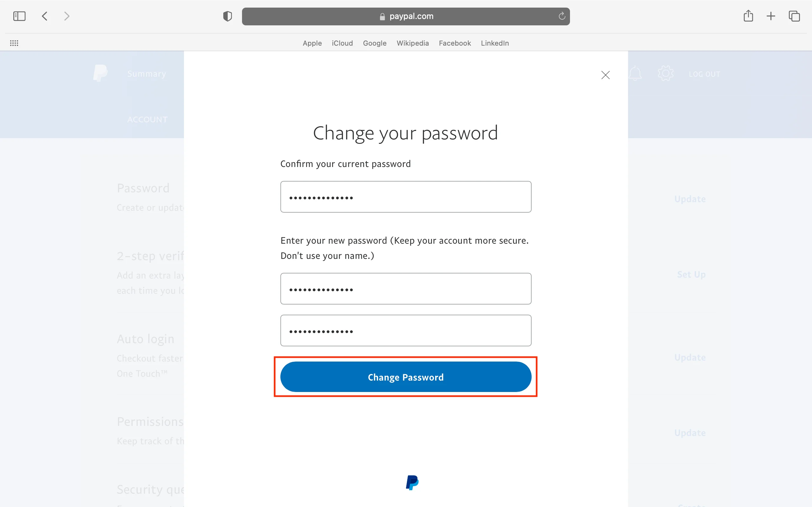Show the tab overview icon
Image resolution: width=812 pixels, height=507 pixels.
[x=794, y=16]
